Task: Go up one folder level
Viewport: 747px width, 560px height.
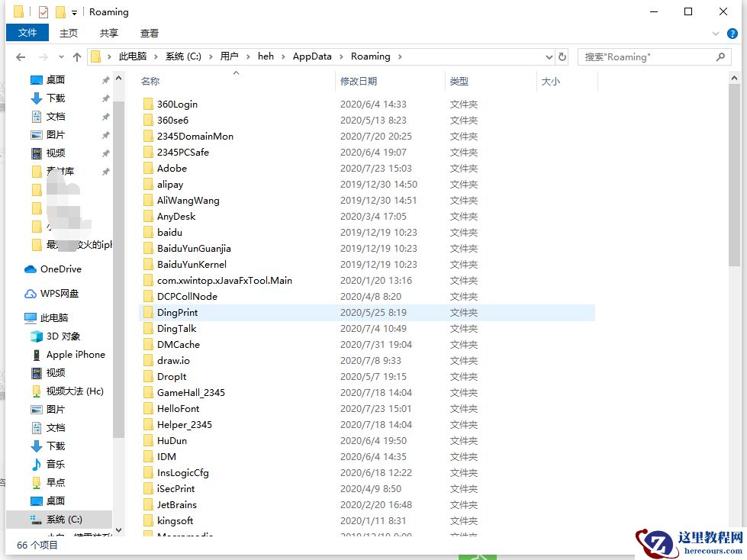Action: click(77, 57)
